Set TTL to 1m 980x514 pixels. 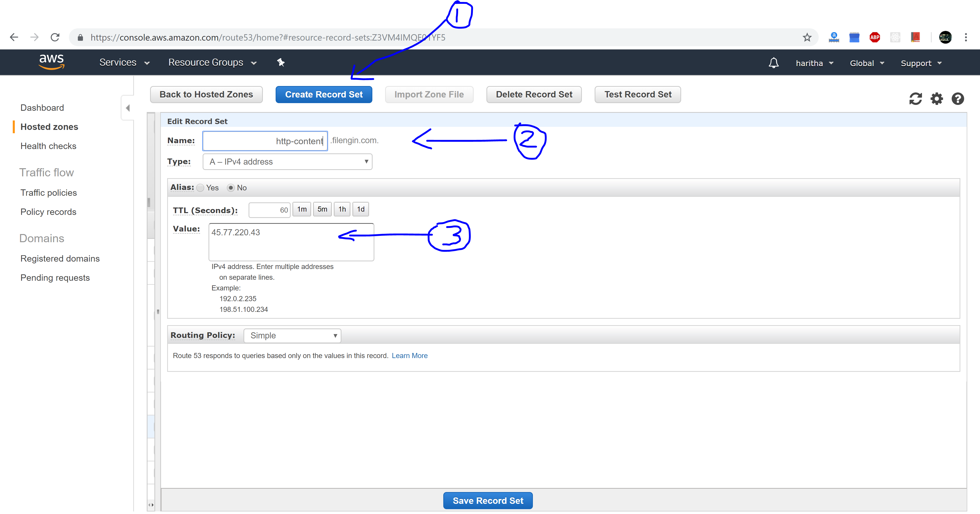tap(302, 209)
